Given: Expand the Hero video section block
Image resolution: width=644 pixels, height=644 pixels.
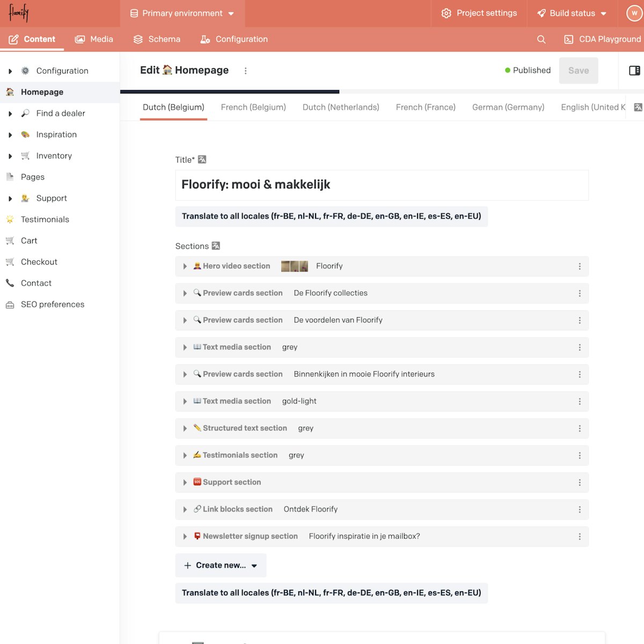Looking at the screenshot, I should click(185, 266).
